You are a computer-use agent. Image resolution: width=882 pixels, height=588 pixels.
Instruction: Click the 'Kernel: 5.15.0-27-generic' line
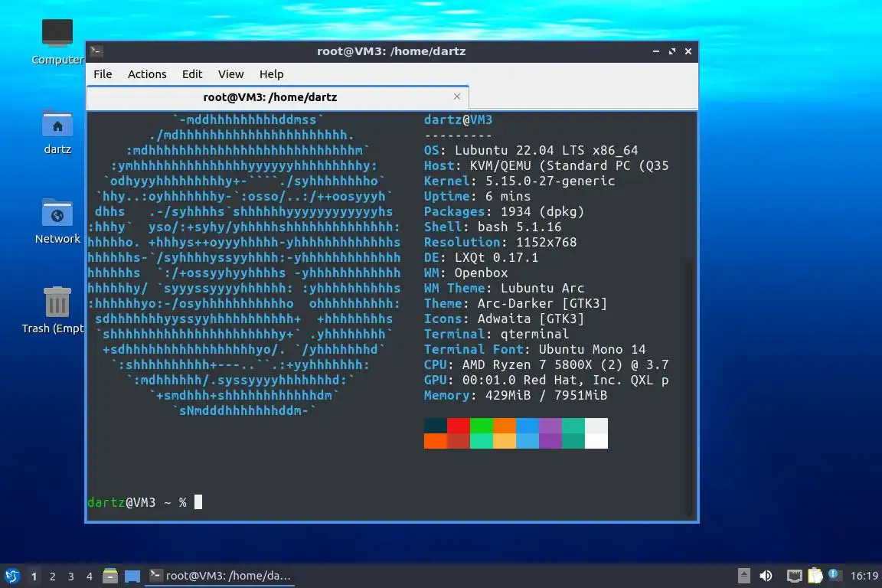[519, 181]
